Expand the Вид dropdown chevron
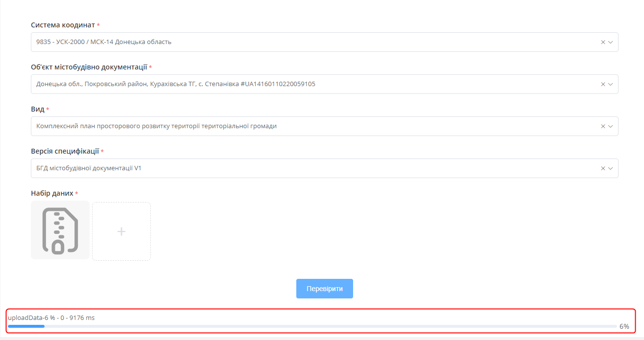Screen dimensions: 644x340 [x=611, y=126]
